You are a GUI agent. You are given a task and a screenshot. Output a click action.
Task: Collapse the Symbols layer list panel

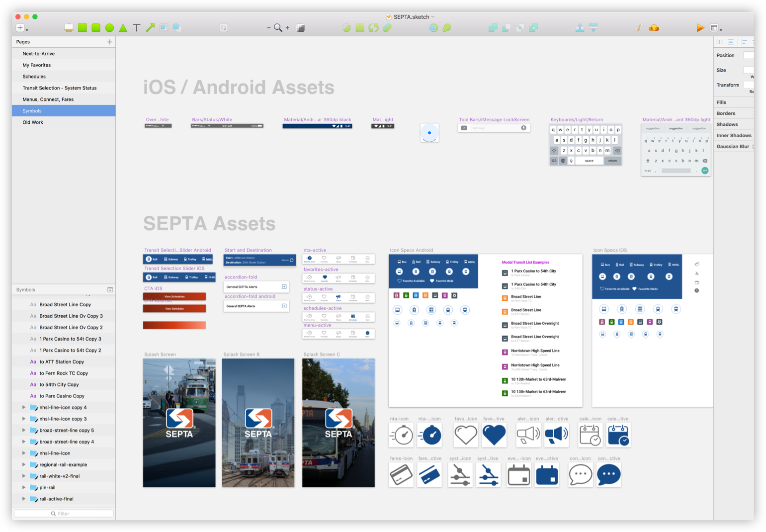pyautogui.click(x=110, y=290)
